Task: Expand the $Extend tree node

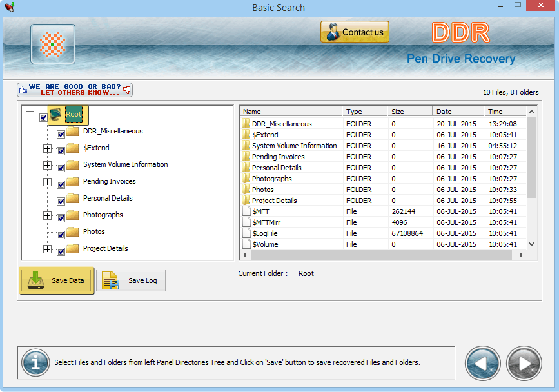Action: click(x=47, y=148)
